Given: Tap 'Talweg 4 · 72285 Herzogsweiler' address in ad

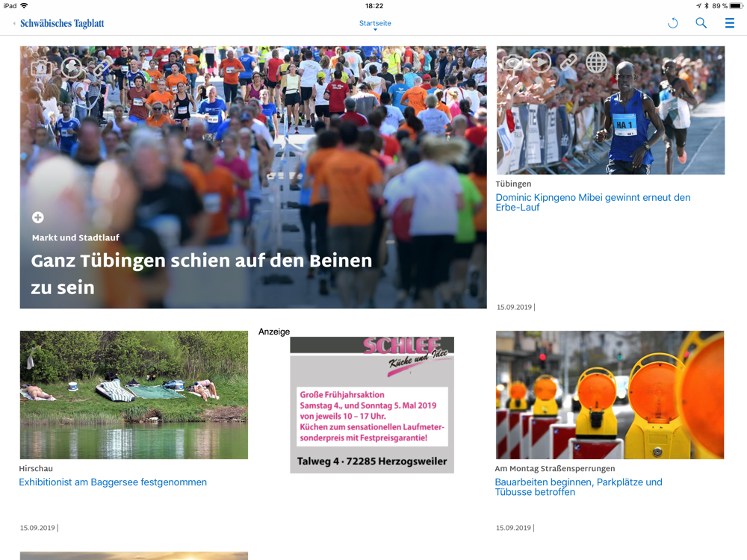Looking at the screenshot, I should [372, 461].
